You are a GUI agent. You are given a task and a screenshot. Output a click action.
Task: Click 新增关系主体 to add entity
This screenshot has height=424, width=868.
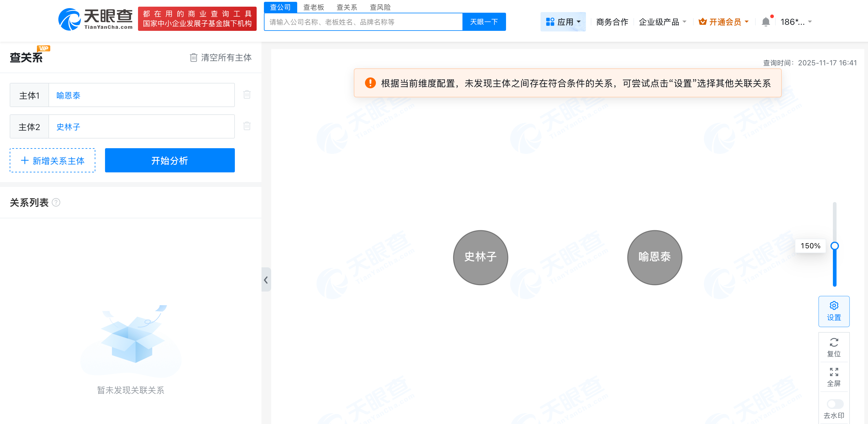click(52, 160)
